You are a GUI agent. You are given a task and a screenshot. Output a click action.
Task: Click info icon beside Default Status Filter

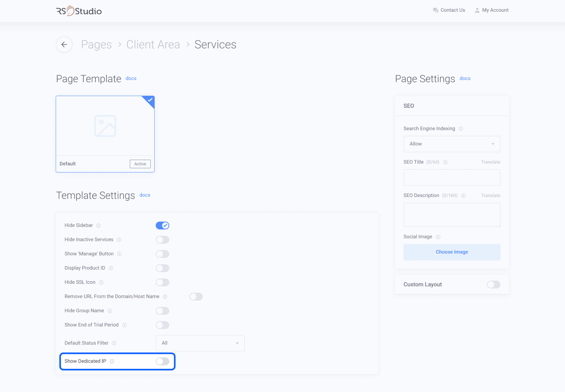pyautogui.click(x=114, y=343)
